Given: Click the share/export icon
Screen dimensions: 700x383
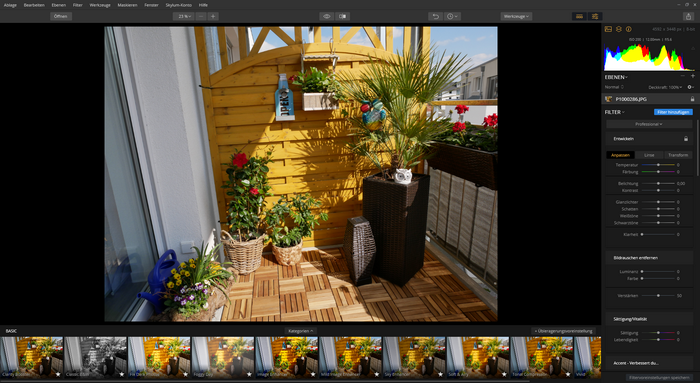Looking at the screenshot, I should click(x=688, y=16).
